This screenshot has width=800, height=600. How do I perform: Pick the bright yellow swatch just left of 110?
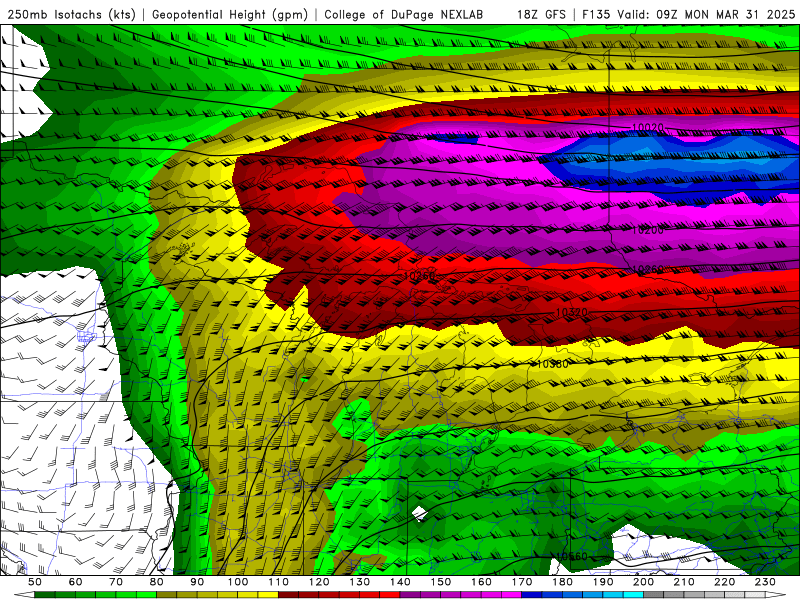pyautogui.click(x=268, y=594)
